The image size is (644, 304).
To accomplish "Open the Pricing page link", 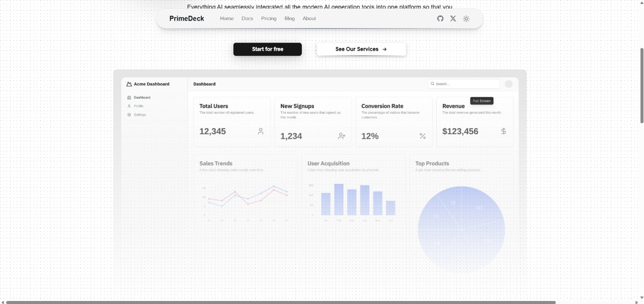I will coord(269,19).
